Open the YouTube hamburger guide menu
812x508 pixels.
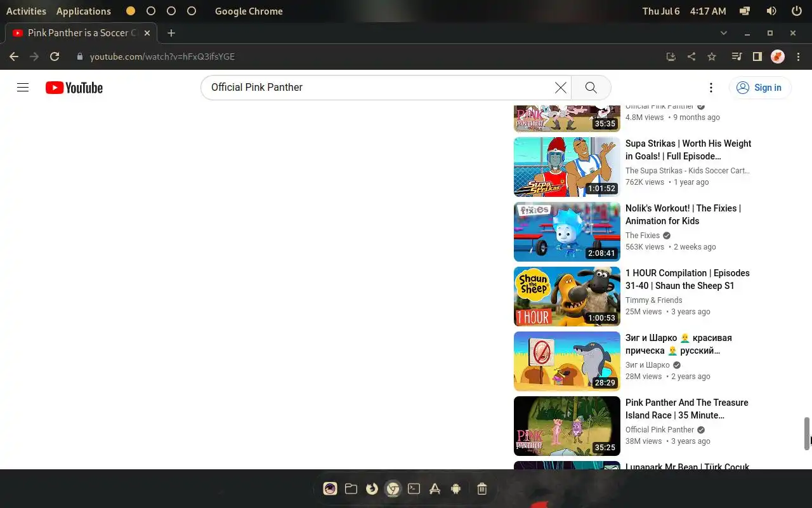(x=23, y=88)
